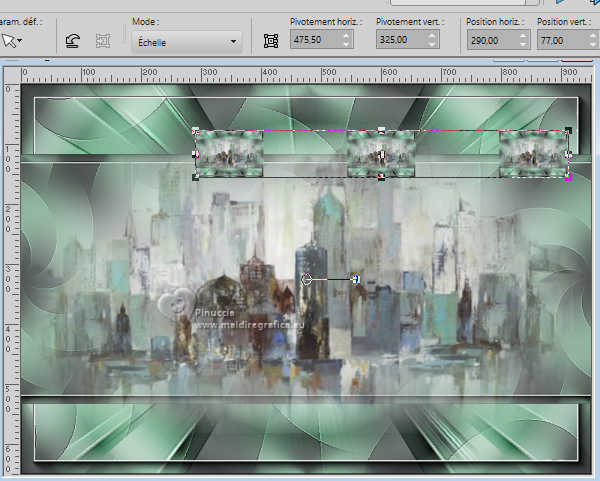Click the rotation handle at end of pivot line
The image size is (600, 481).
(x=356, y=279)
